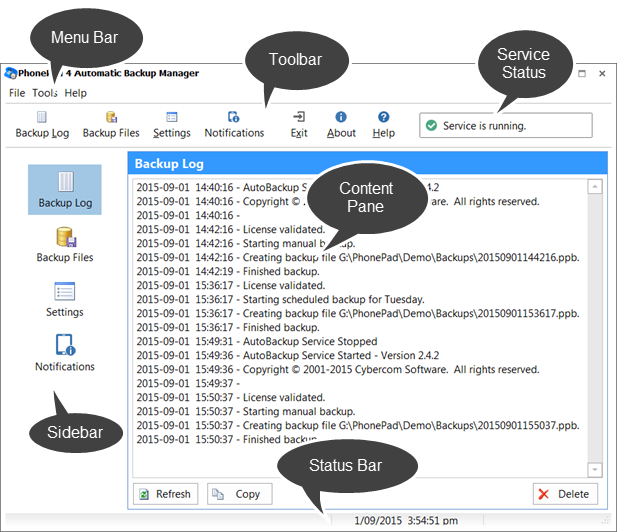Close the Automatic Backup Manager window
Image resolution: width=617 pixels, height=532 pixels.
click(602, 74)
